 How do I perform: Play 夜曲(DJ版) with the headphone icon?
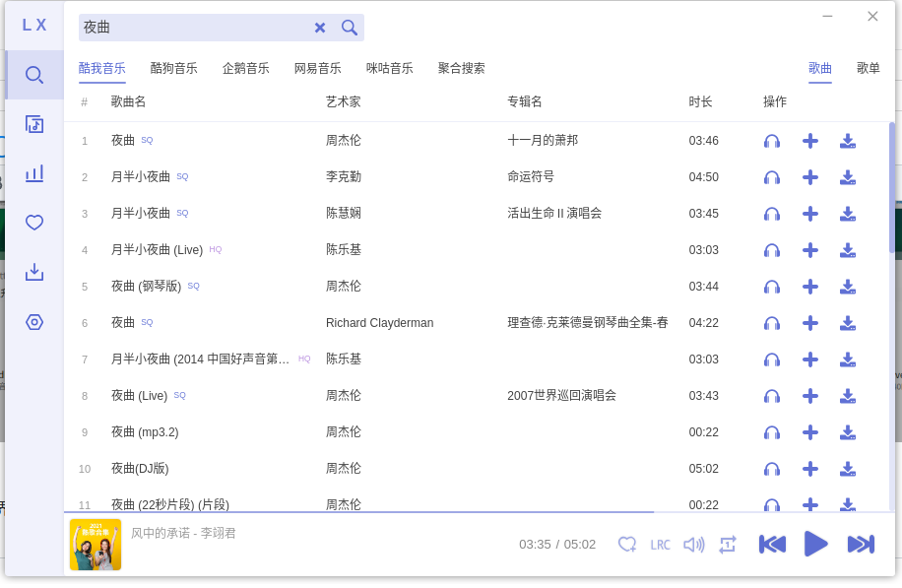pos(772,469)
